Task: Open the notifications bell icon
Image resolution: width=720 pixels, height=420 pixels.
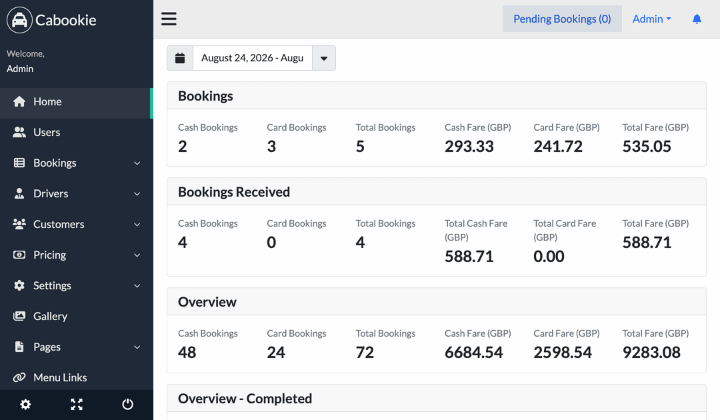Action: pos(697,19)
